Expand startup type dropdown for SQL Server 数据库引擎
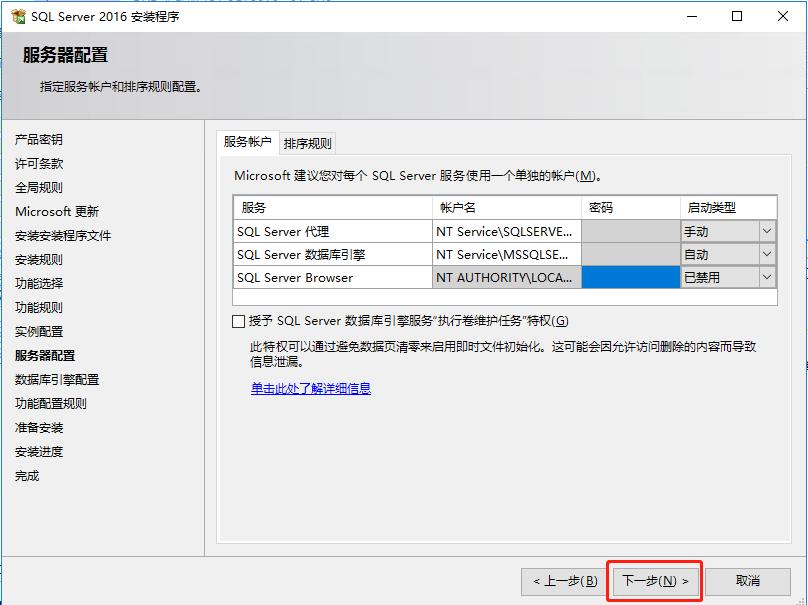Viewport: 808px width, 605px height. point(767,254)
